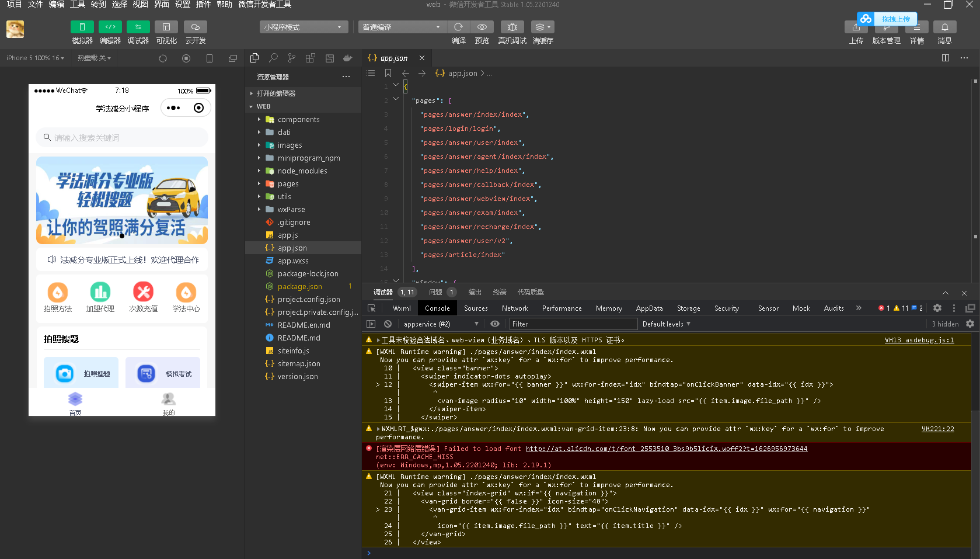Open real device debugging bug icon
The width and height of the screenshot is (980, 559).
point(512,27)
